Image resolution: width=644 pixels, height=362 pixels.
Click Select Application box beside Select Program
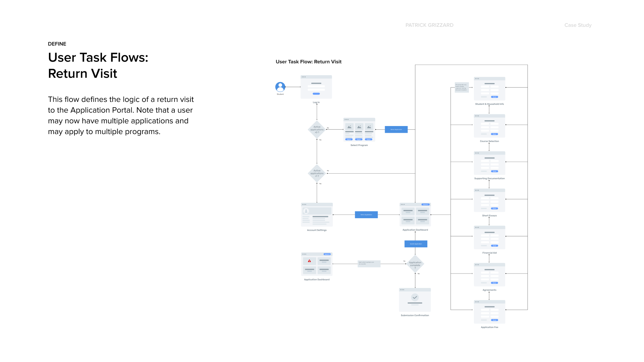[396, 129]
